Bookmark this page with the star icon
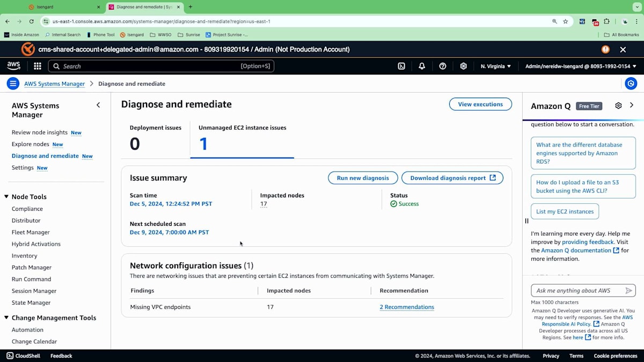The width and height of the screenshot is (644, 362). tap(565, 21)
